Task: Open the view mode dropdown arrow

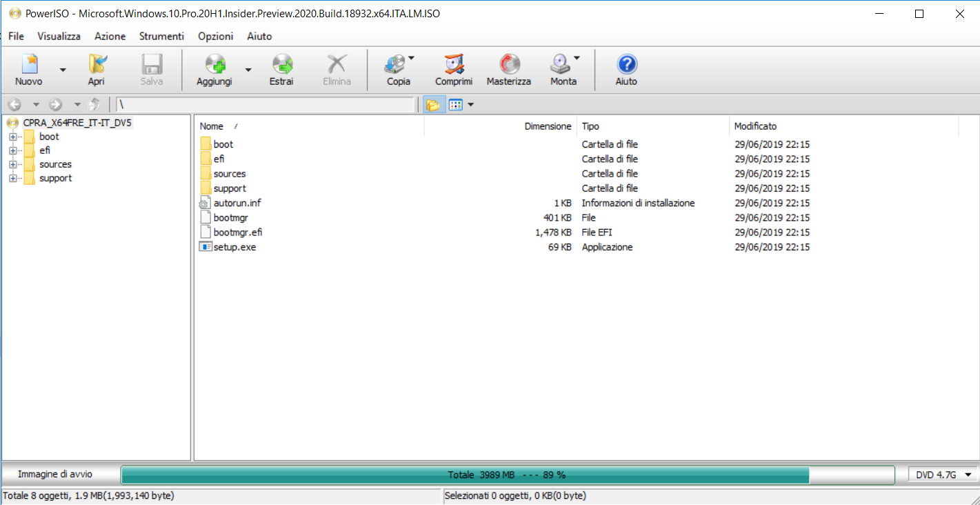Action: coord(471,105)
